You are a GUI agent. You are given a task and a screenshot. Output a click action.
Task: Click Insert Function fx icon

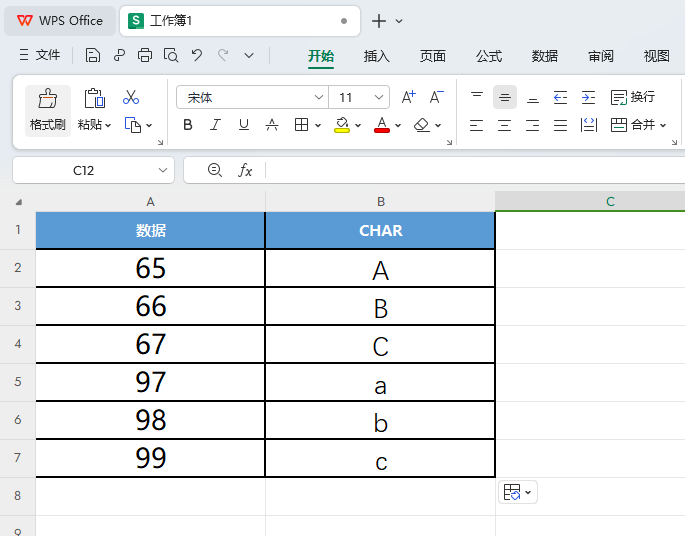[245, 170]
